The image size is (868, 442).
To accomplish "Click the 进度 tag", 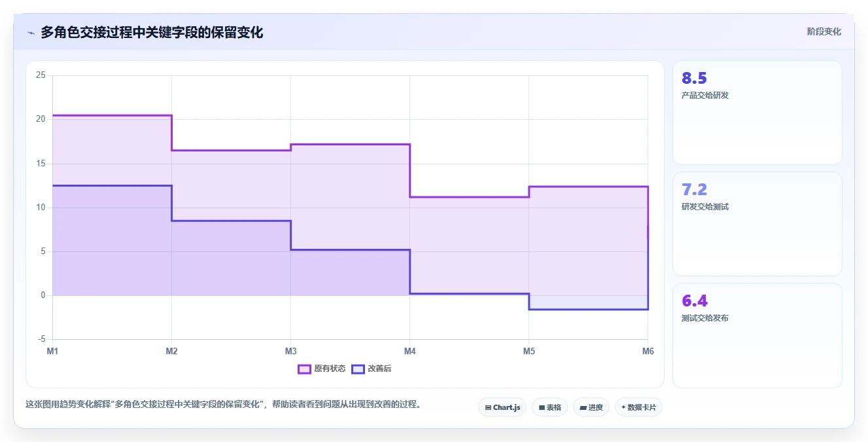I will point(591,407).
